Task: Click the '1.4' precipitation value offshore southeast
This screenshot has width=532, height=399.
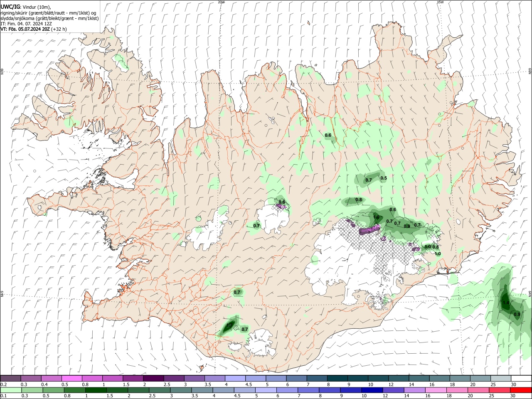Action: pyautogui.click(x=505, y=303)
